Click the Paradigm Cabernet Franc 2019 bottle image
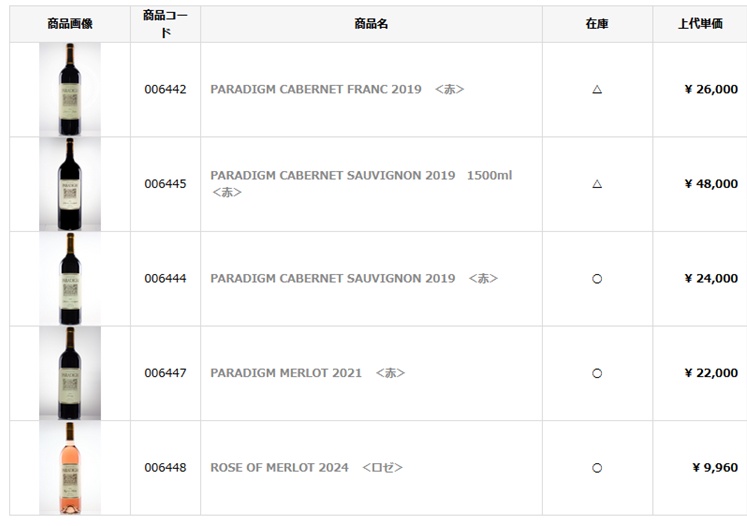Image resolution: width=747 pixels, height=526 pixels. pos(69,89)
